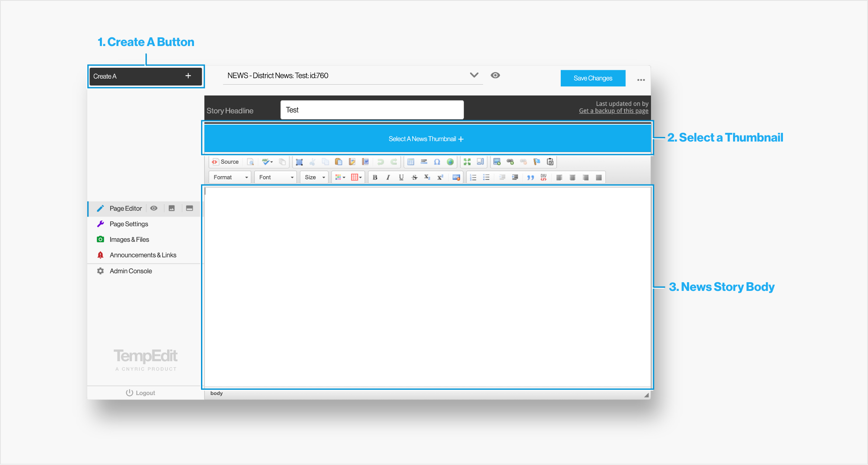This screenshot has height=465, width=868.
Task: Click inside the news story body editor
Action: [x=427, y=287]
